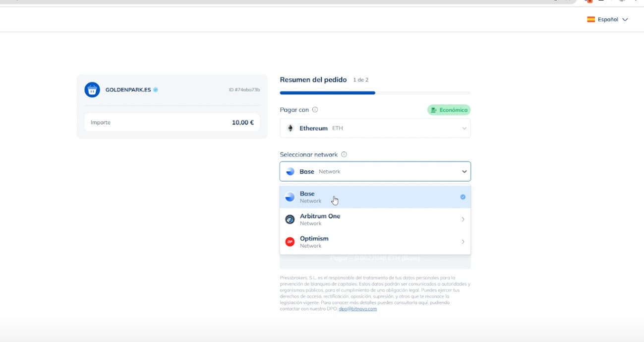Click the arrow on the Optimism row
Viewport: 644px width, 342px height.
coord(463,242)
